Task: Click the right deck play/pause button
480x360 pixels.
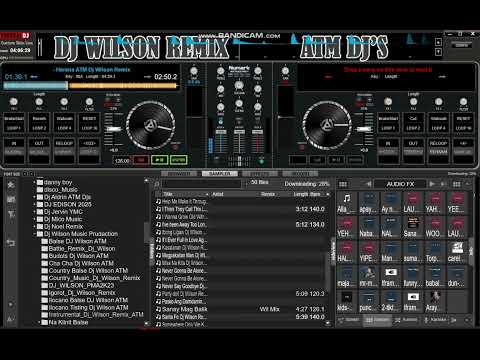Action: (x=336, y=160)
